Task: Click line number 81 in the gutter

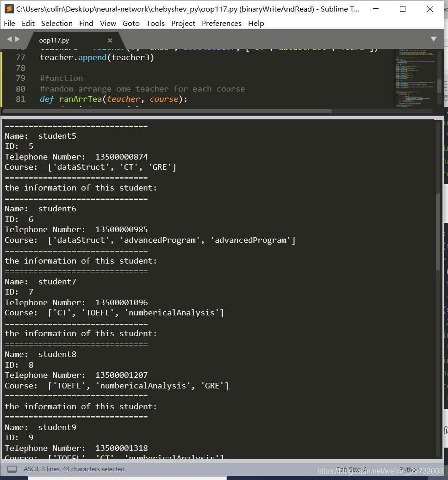Action: point(20,99)
